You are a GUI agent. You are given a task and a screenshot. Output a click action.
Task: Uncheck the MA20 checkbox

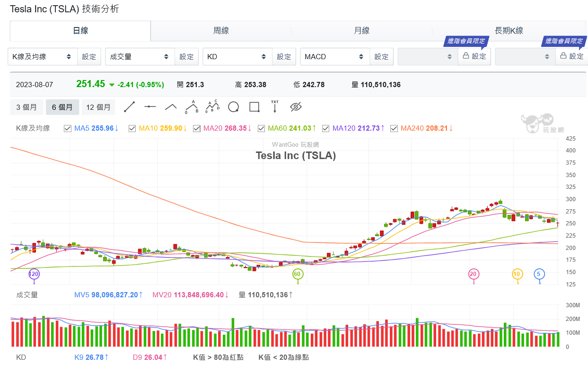point(197,128)
